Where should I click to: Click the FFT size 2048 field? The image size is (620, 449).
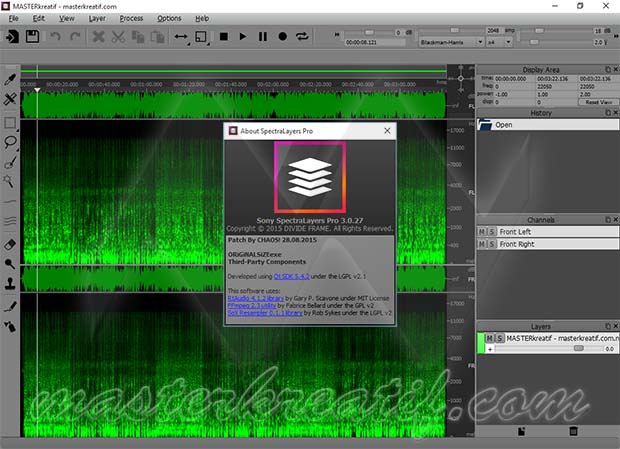(494, 31)
